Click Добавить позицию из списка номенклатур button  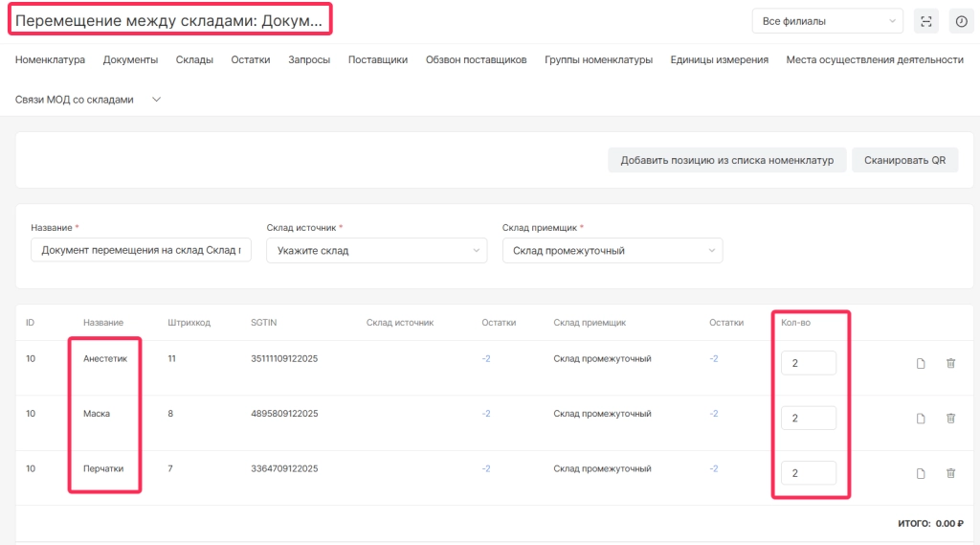726,160
